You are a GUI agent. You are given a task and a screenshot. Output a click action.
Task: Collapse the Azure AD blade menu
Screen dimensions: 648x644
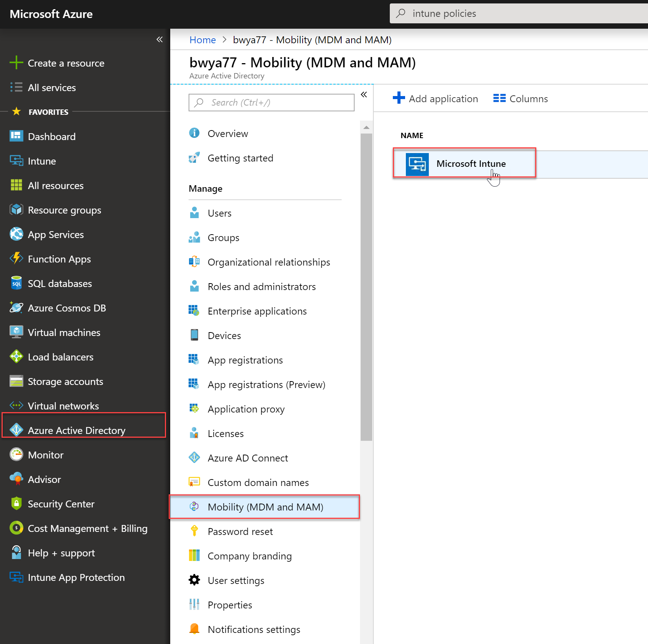tap(364, 95)
